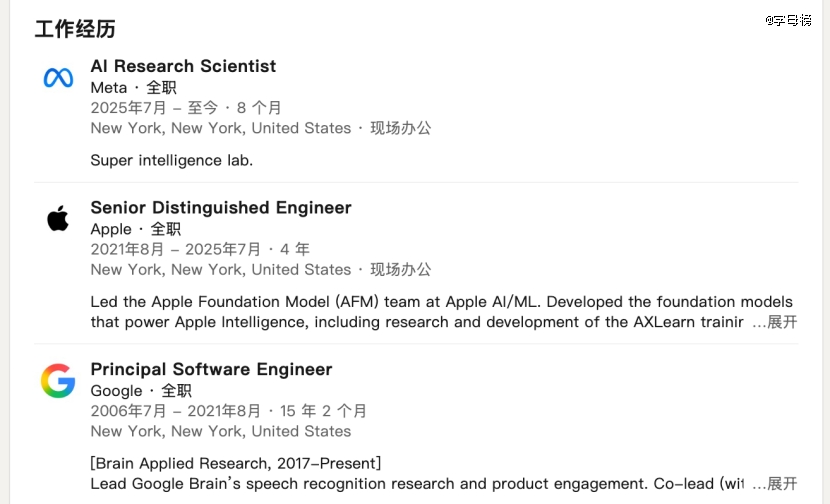Click the 工作经历 section heading
This screenshot has width=830, height=504.
point(75,29)
